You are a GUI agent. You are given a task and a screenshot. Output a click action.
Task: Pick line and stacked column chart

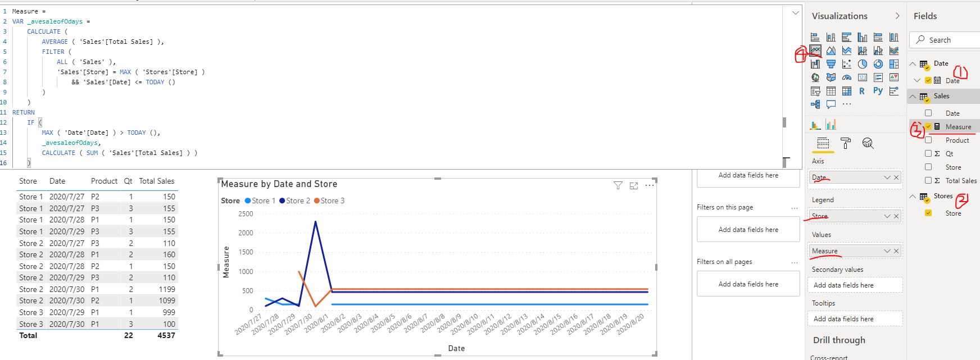[863, 51]
